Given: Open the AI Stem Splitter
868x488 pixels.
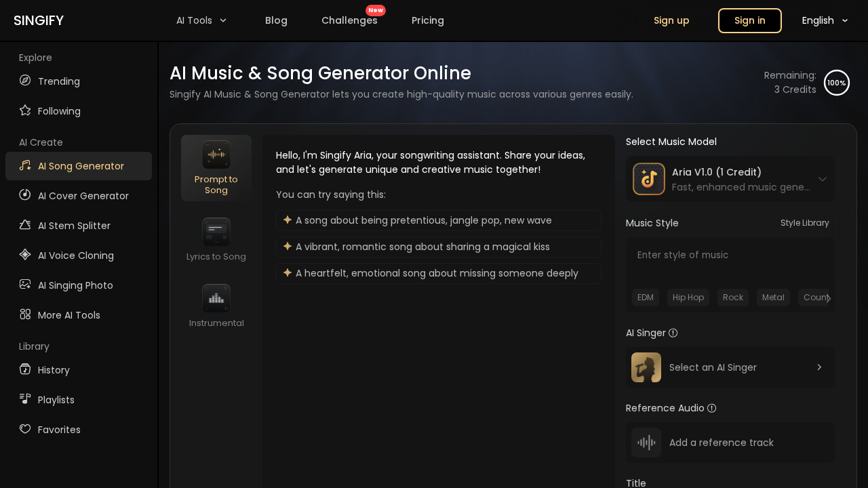Looking at the screenshot, I should (74, 226).
